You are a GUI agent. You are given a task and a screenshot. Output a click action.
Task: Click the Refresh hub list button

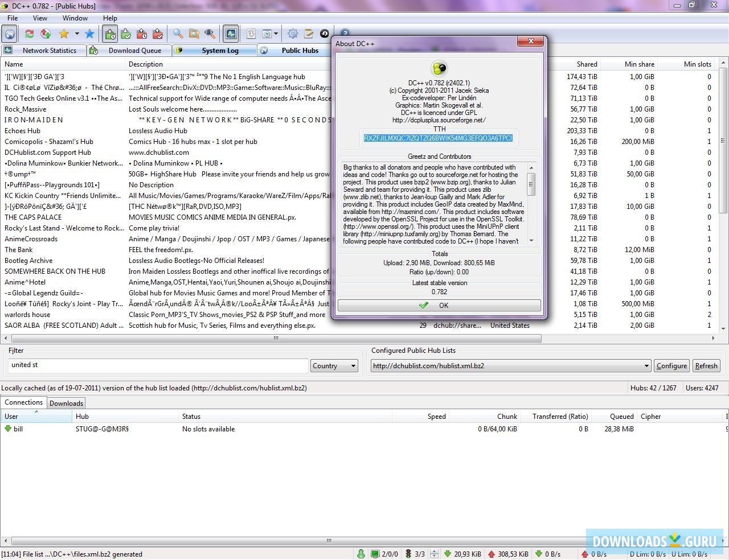tap(706, 366)
